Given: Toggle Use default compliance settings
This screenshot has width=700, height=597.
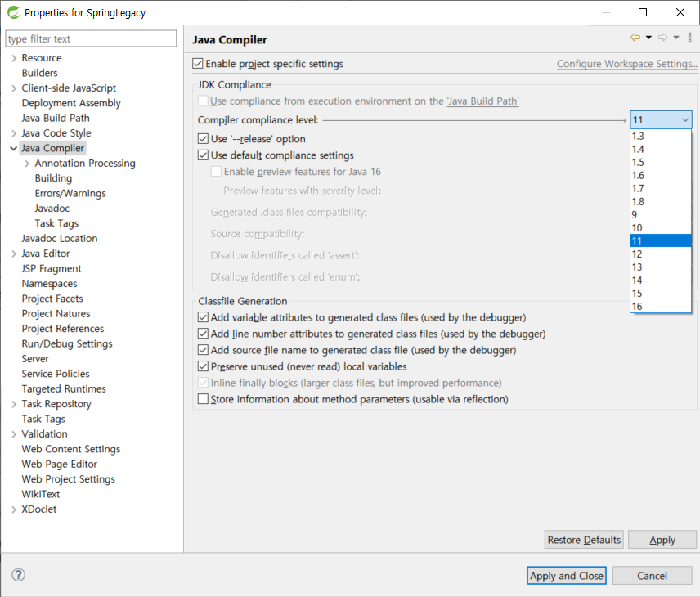Looking at the screenshot, I should pyautogui.click(x=203, y=155).
